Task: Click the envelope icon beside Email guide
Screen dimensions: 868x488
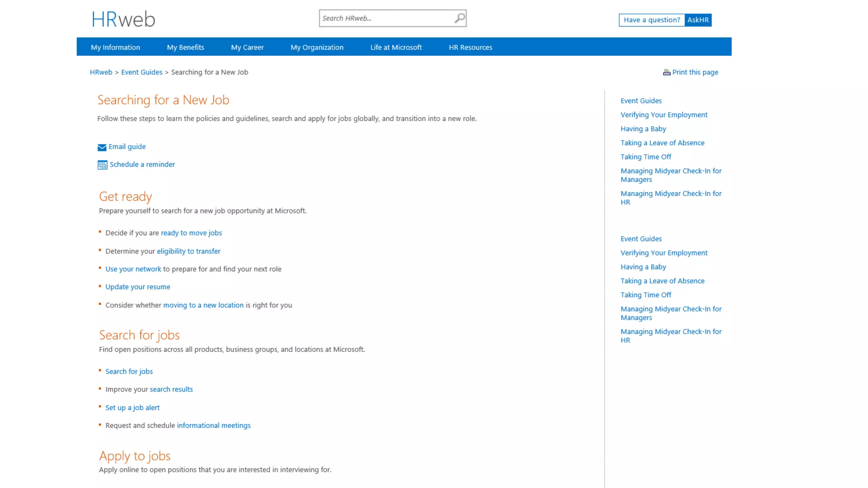Action: [x=102, y=147]
